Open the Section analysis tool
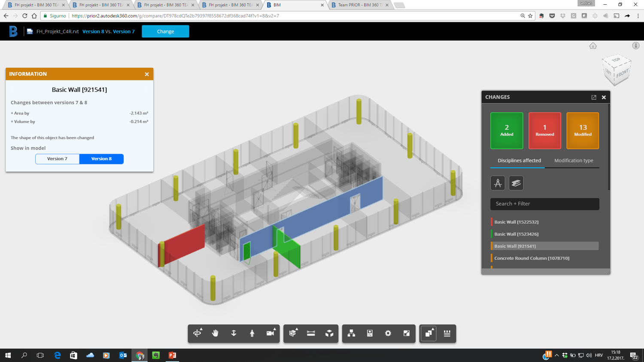 click(x=293, y=333)
